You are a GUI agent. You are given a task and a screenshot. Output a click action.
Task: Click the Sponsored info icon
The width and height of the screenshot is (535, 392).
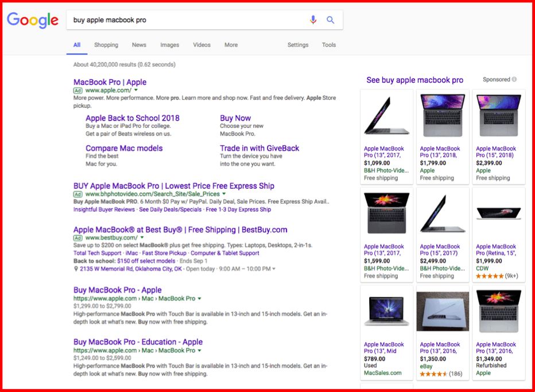click(x=515, y=79)
